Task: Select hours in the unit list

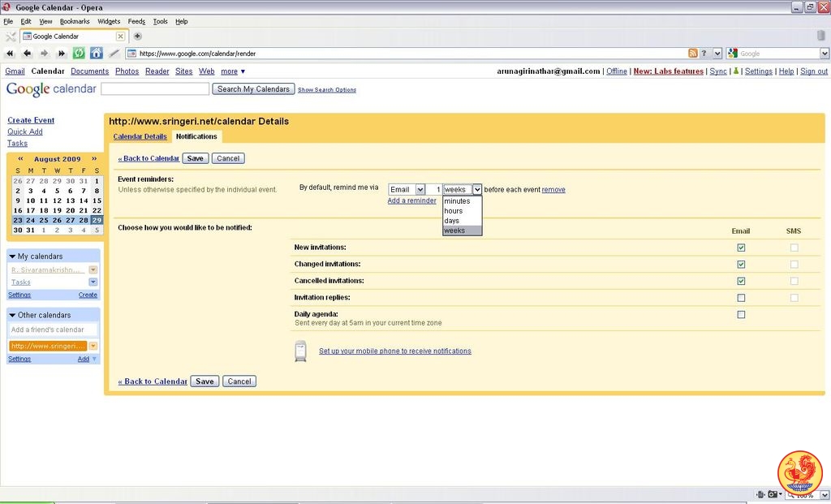Action: (x=462, y=211)
